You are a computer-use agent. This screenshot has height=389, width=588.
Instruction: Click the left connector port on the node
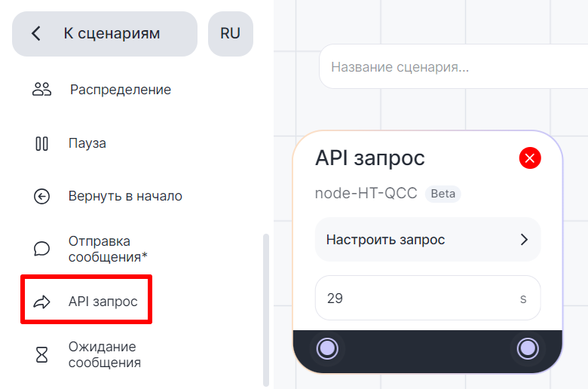pos(327,348)
